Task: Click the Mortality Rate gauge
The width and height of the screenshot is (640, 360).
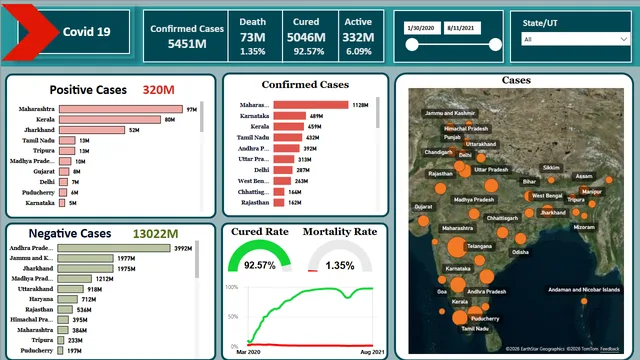Action: (x=340, y=256)
